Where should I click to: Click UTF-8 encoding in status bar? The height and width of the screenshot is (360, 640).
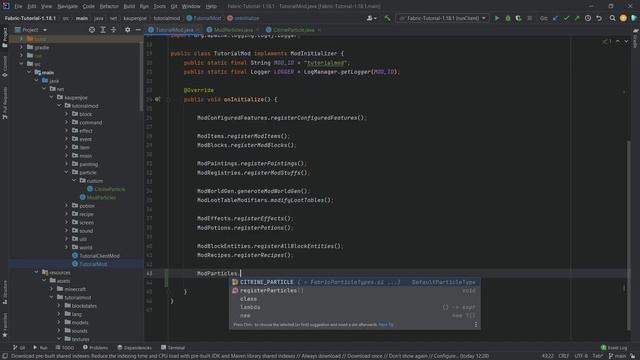click(x=581, y=356)
